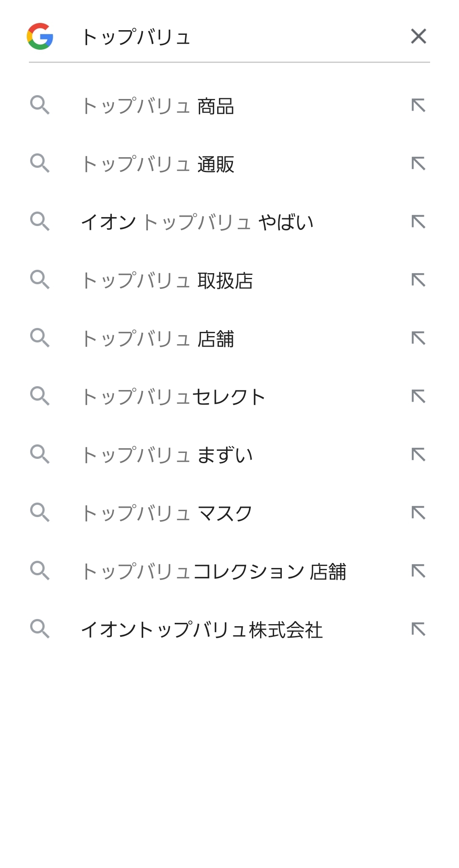This screenshot has width=459, height=868.
Task: Search for トップバリュ 取扱店
Action: (x=167, y=281)
